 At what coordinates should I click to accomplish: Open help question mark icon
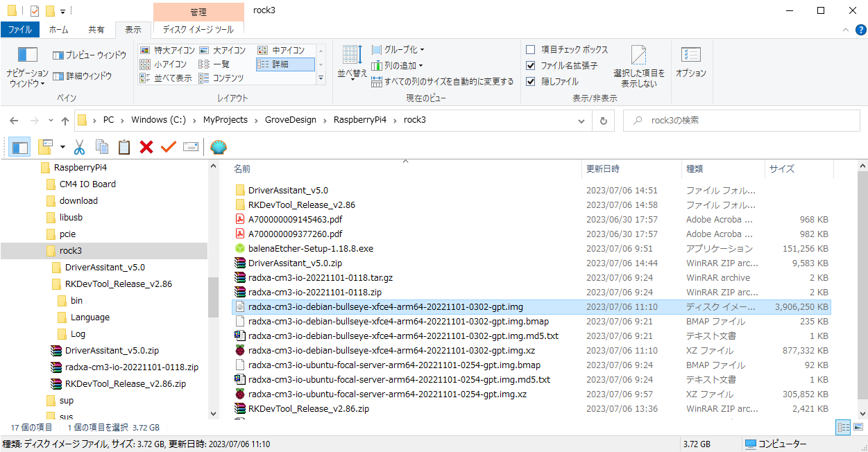tap(860, 30)
